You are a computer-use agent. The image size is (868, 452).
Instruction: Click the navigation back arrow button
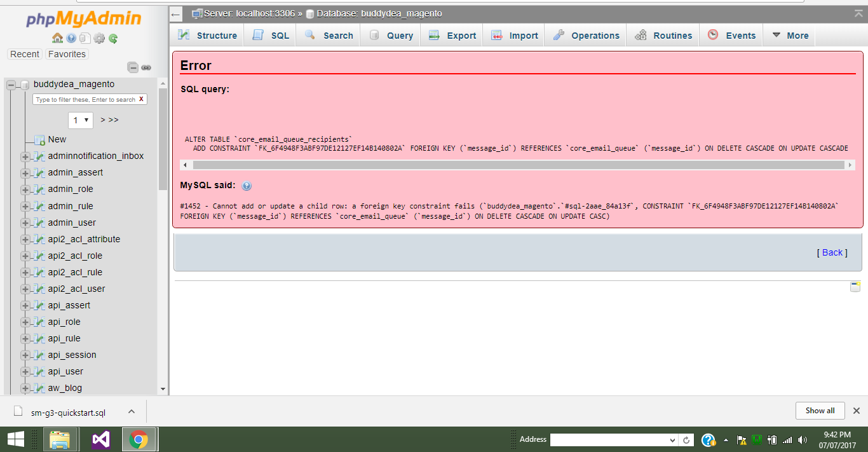pos(176,14)
